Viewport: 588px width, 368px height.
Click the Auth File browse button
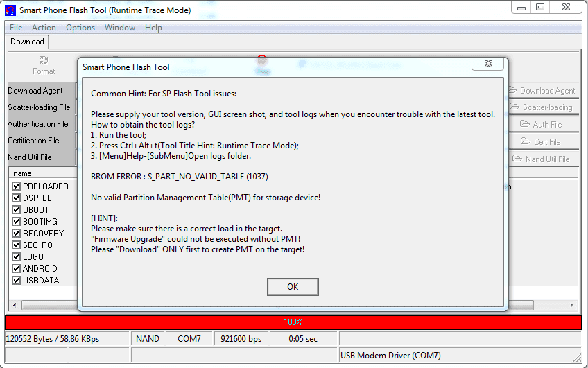pyautogui.click(x=543, y=124)
